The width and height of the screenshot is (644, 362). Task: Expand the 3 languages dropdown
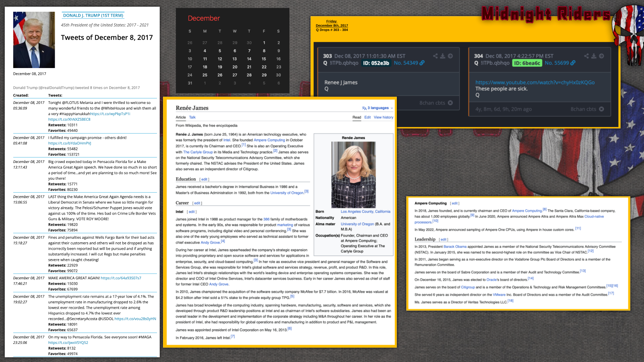pos(377,108)
